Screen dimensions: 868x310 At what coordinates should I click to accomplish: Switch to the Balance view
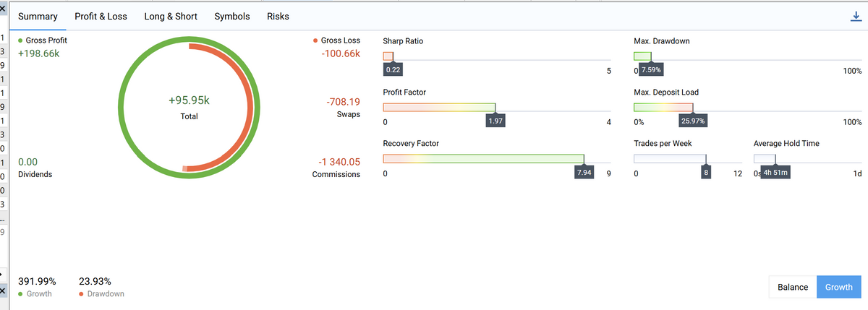(792, 287)
